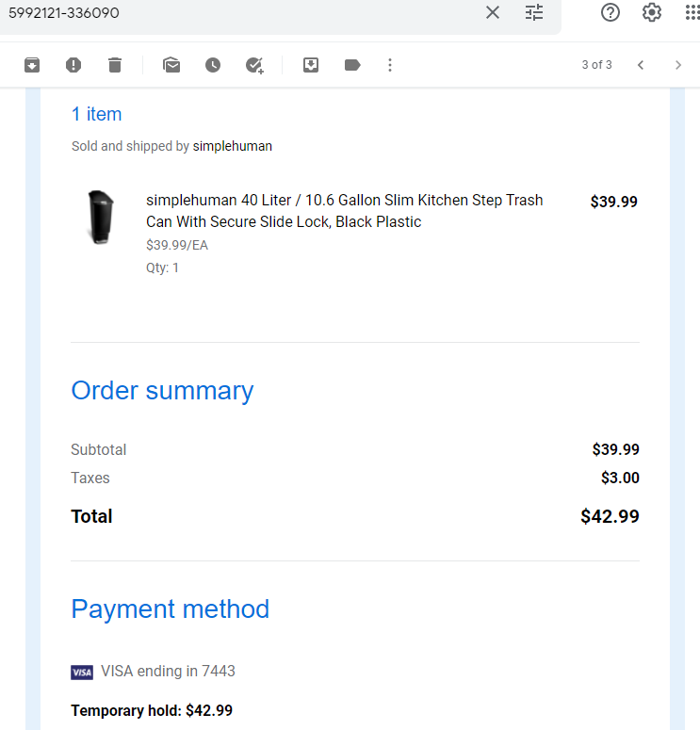Open the simplehuman 40 Liter trash can title
Screen dimensions: 700x730
344,211
